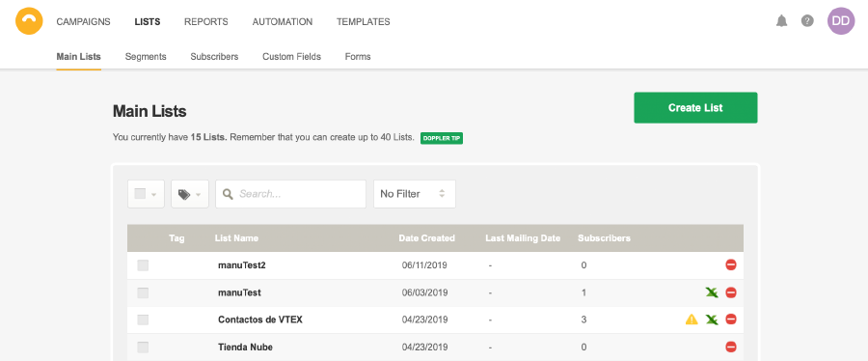Open the Contactos de VTEX list

[x=260, y=319]
